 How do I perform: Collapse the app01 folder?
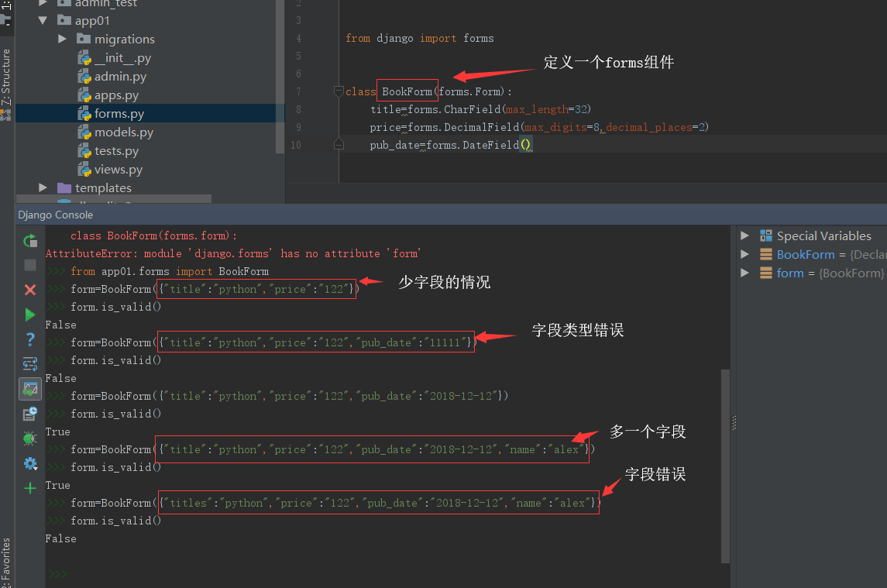(43, 20)
